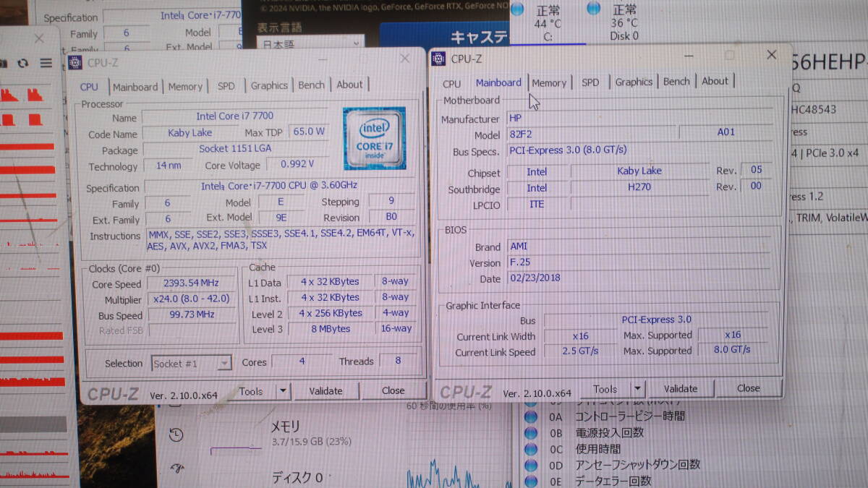Click the Level 3 cache value 8 MBytes
868x488 pixels.
click(x=329, y=329)
